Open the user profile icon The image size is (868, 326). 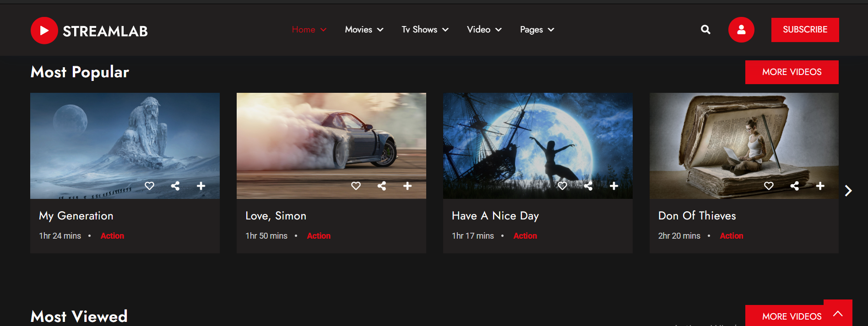pyautogui.click(x=741, y=30)
